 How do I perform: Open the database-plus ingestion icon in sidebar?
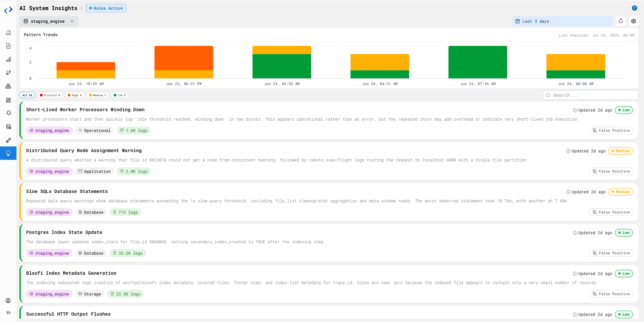click(8, 127)
